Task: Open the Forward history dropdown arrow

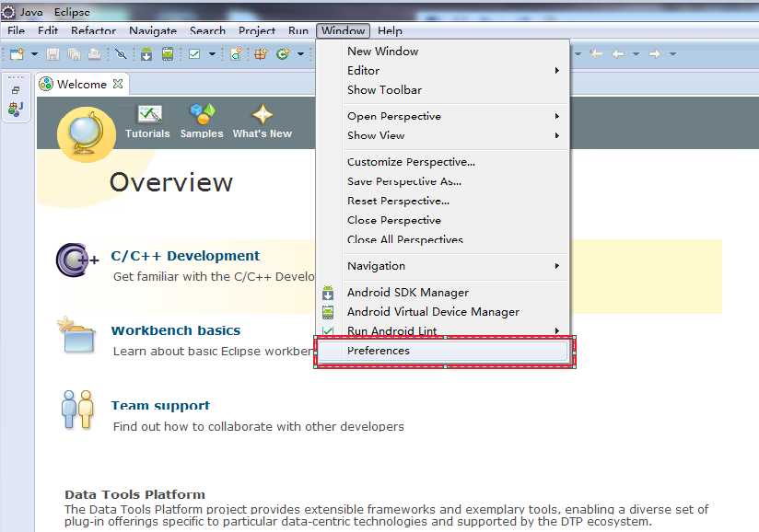Action: point(672,53)
